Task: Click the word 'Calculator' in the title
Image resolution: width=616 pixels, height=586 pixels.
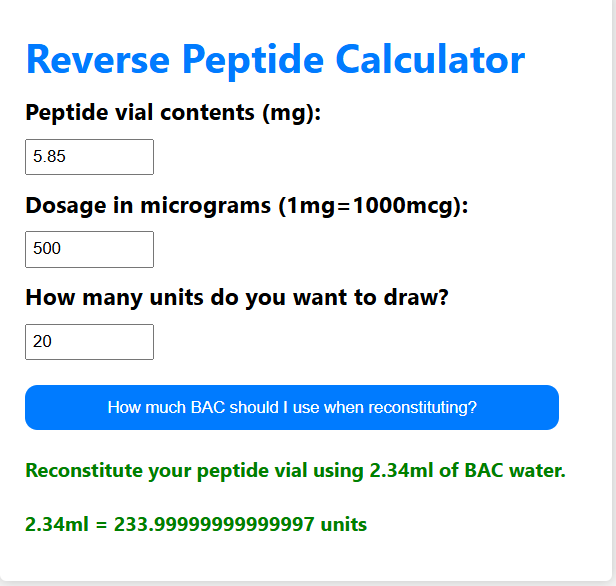Action: pyautogui.click(x=430, y=59)
